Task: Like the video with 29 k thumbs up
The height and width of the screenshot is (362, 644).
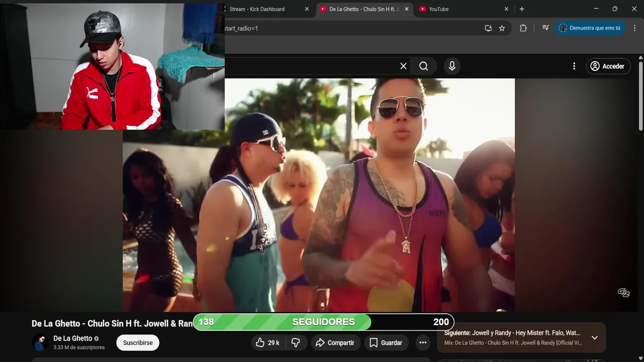Action: [268, 342]
